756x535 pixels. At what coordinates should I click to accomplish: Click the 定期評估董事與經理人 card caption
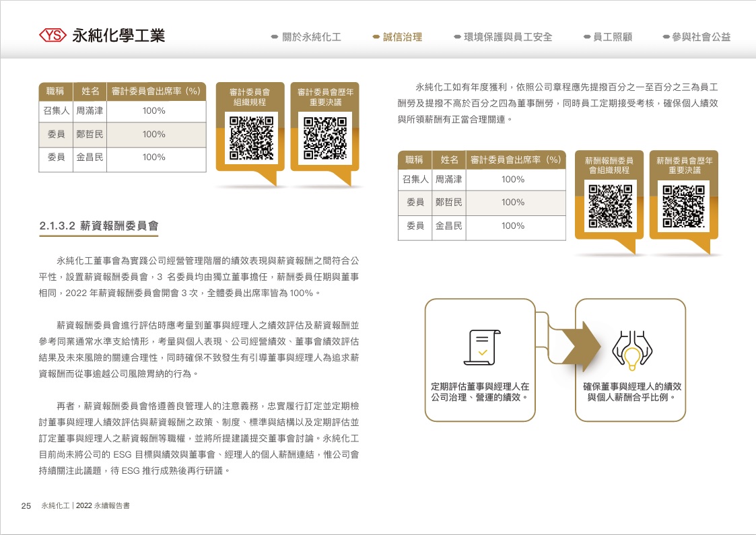point(480,392)
